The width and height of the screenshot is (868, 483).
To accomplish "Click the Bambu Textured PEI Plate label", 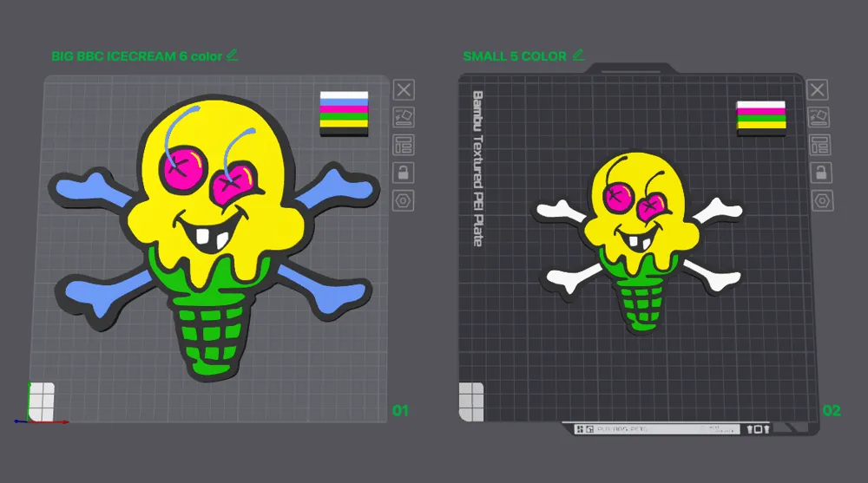I will tap(477, 169).
